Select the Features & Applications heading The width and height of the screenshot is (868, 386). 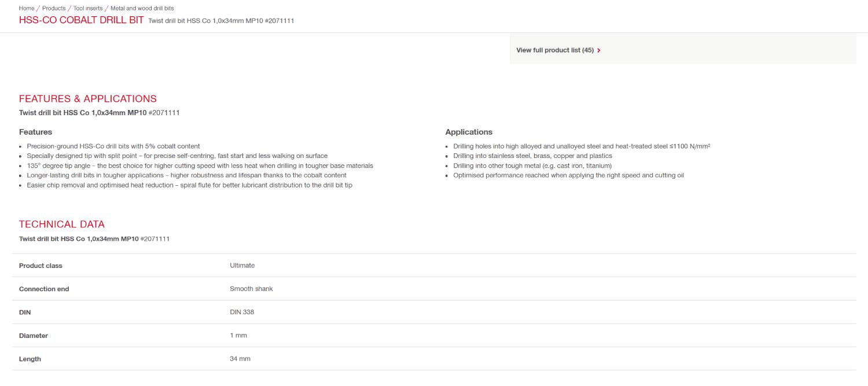click(x=88, y=99)
